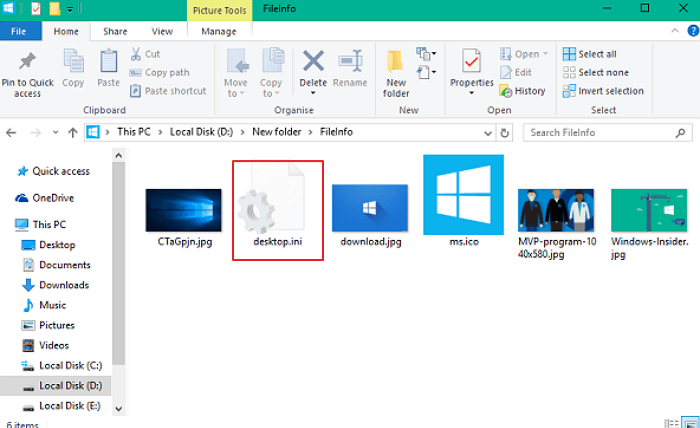Click Select none
The width and height of the screenshot is (700, 428).
(x=596, y=72)
